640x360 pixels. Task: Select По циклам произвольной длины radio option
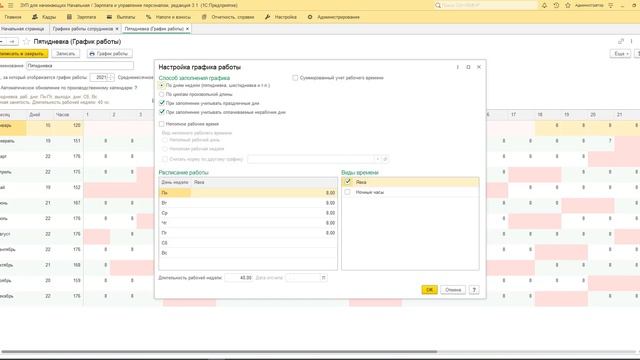tap(162, 94)
